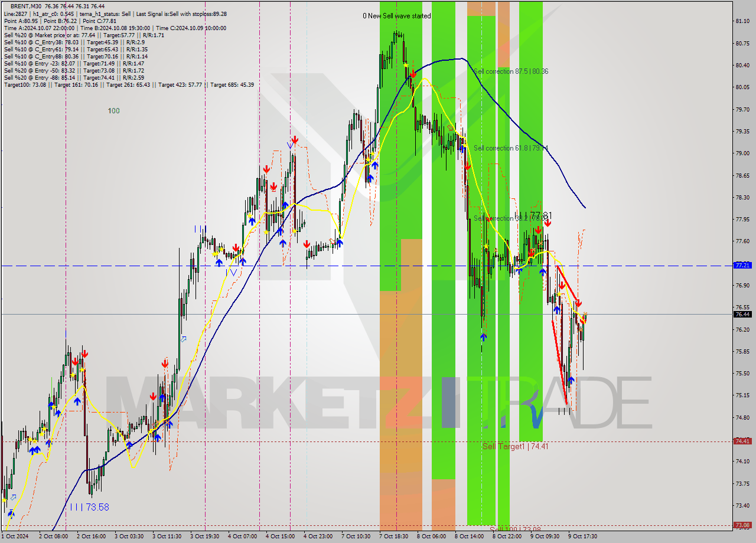
Task: Select the 79.35 price axis label
Action: [742, 131]
